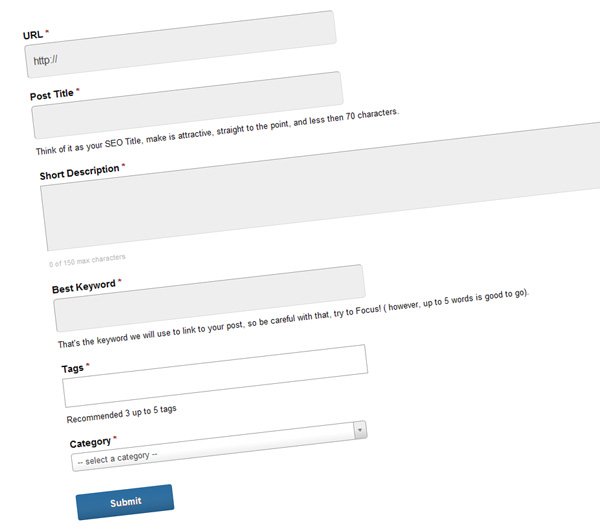Click the Best Keyword label
The width and height of the screenshot is (600, 531).
(83, 286)
